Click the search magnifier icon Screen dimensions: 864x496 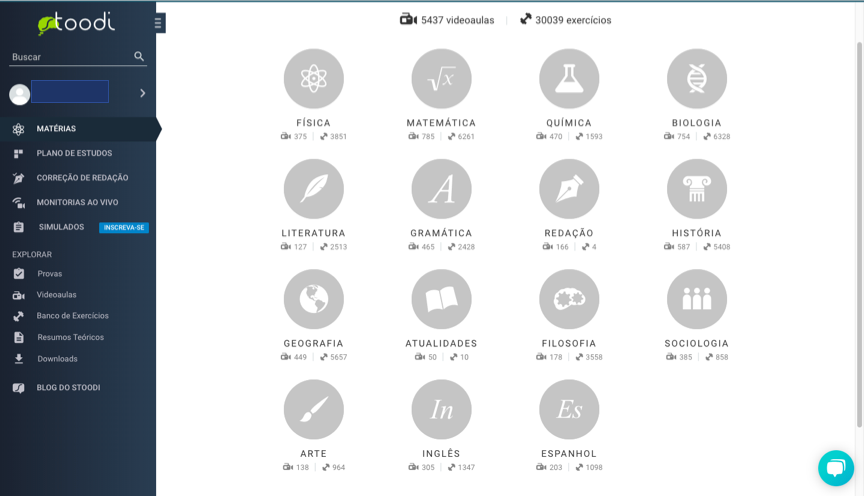click(x=139, y=57)
